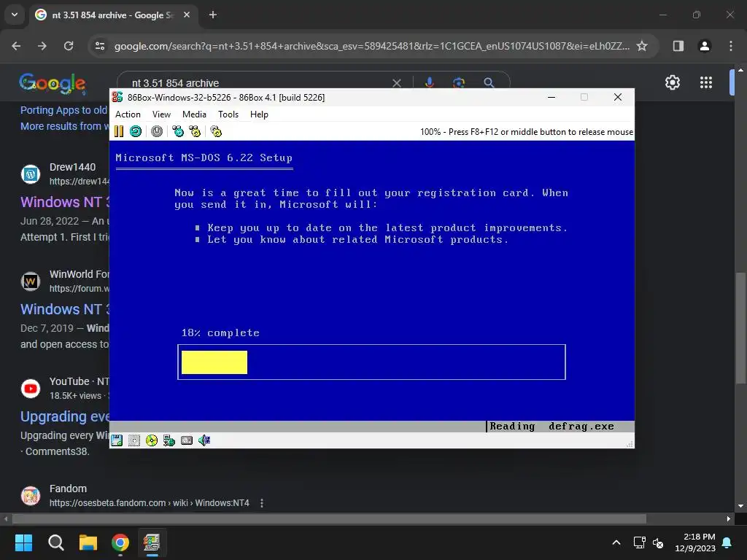747x560 pixels.
Task: Open the 86Box Help menu
Action: pos(259,114)
